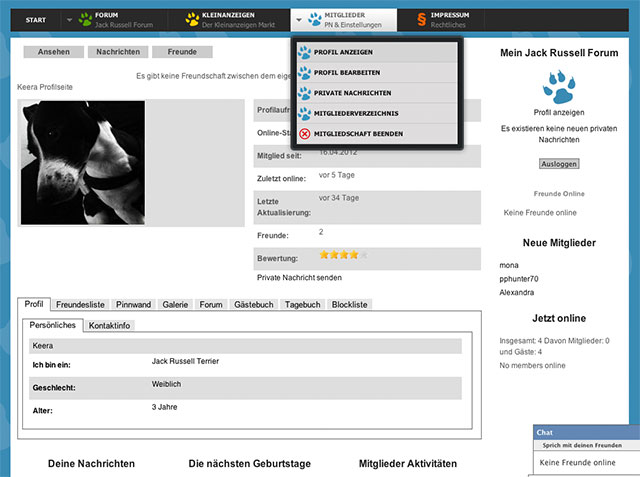
Task: Click the Chat panel header
Action: coord(587,432)
